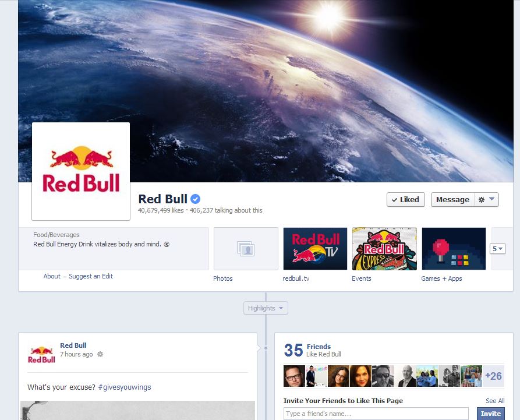Click the gear icon beside the Message button
Screen dimensions: 520x420
[482, 200]
